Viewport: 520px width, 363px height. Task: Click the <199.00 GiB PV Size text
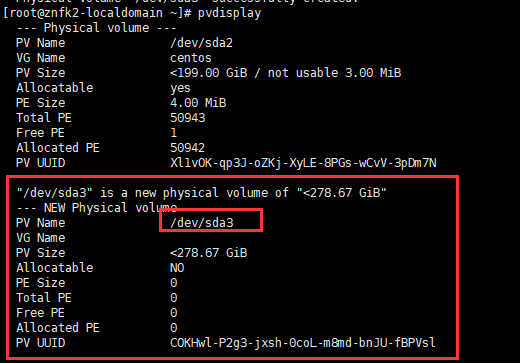point(209,73)
